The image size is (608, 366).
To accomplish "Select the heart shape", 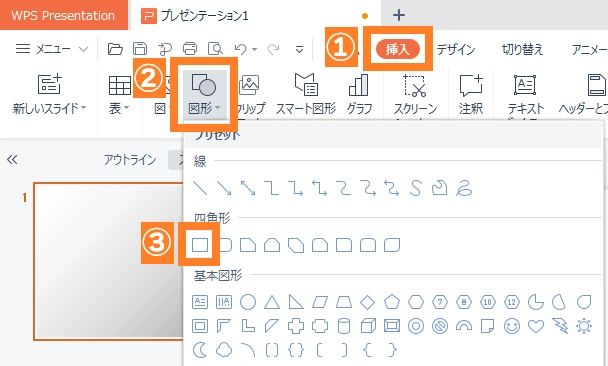I will click(x=536, y=326).
